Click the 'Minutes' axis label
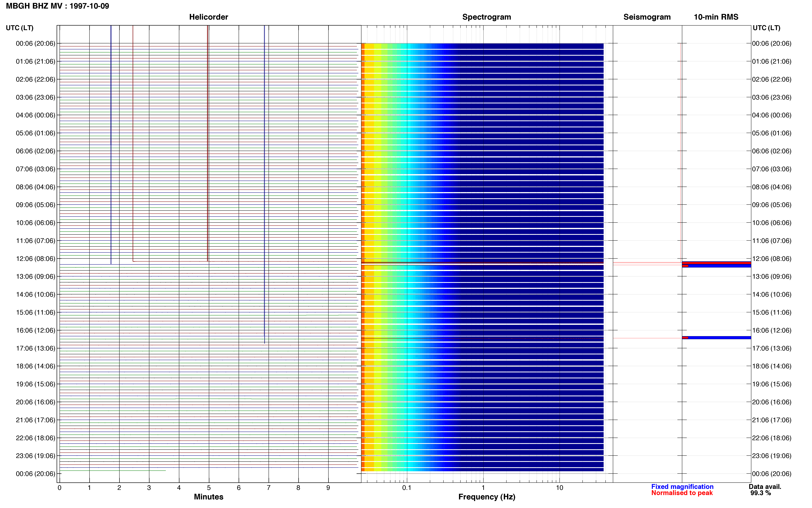Image resolution: width=812 pixels, height=508 pixels. coord(209,497)
